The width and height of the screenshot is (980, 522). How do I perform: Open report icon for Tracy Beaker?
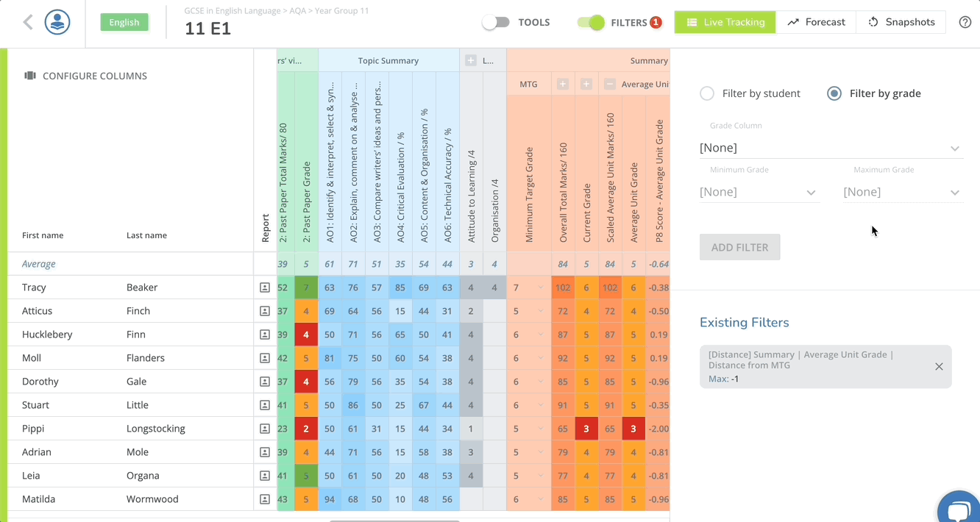265,287
